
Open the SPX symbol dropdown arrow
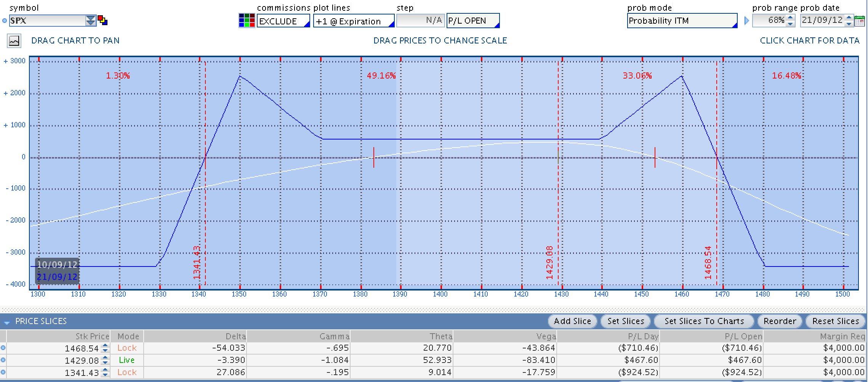(x=91, y=21)
